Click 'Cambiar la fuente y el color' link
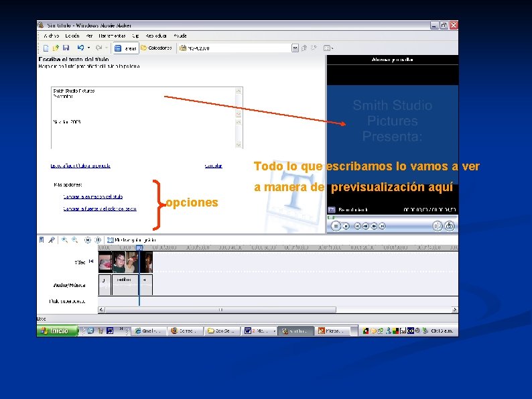The image size is (532, 399). click(100, 209)
